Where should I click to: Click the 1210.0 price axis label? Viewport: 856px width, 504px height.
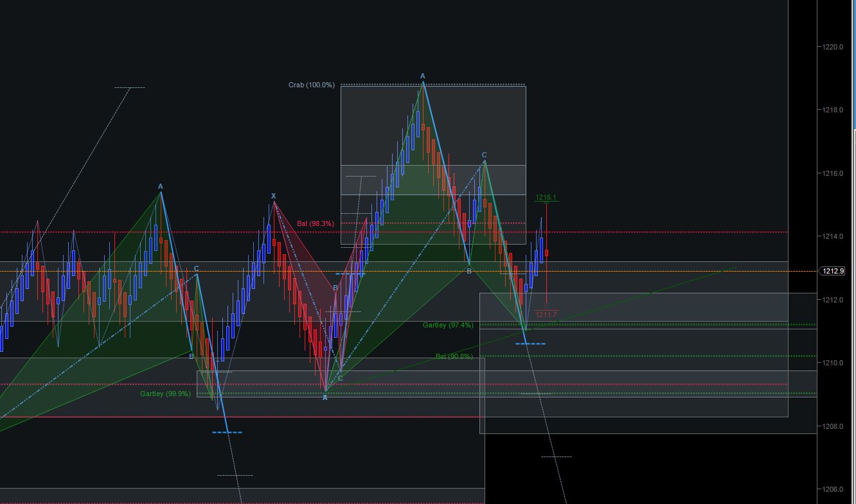coord(834,363)
